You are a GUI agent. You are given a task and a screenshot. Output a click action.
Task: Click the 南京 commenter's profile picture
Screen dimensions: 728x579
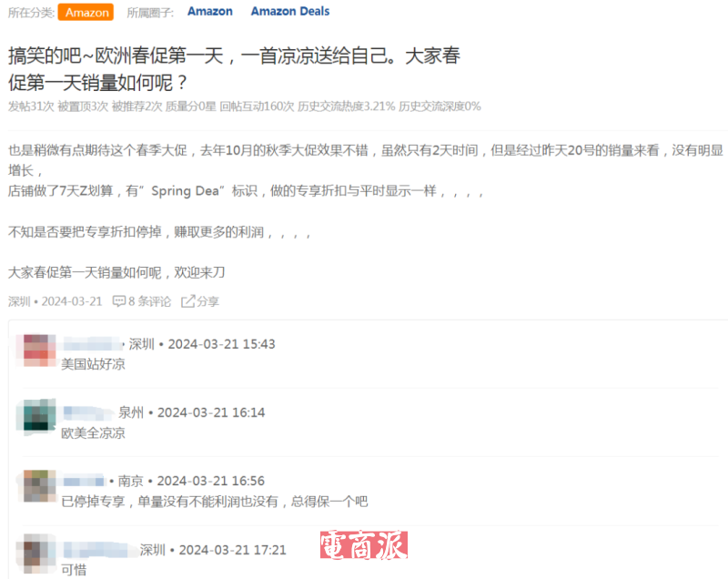coord(36,485)
